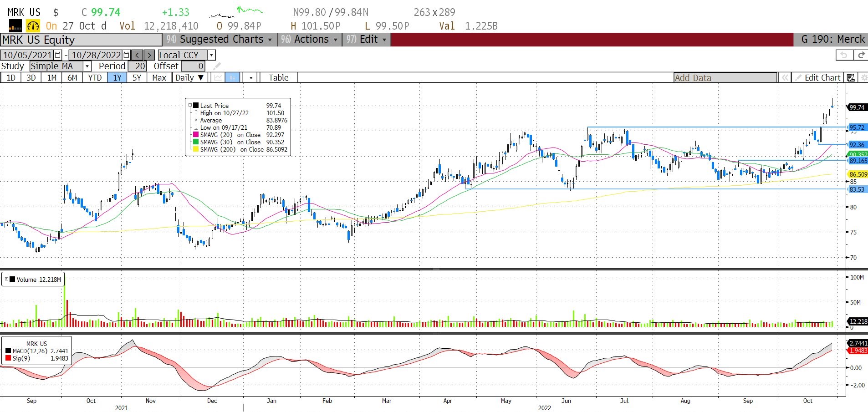Open the chart settings gear icon
This screenshot has height=412, width=868.
point(863,78)
